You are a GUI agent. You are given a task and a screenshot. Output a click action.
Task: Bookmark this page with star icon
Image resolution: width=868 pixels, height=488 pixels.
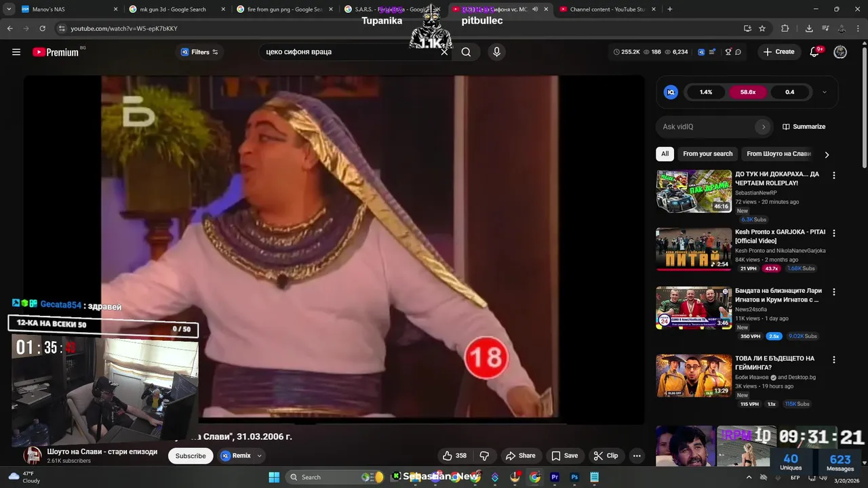(762, 28)
